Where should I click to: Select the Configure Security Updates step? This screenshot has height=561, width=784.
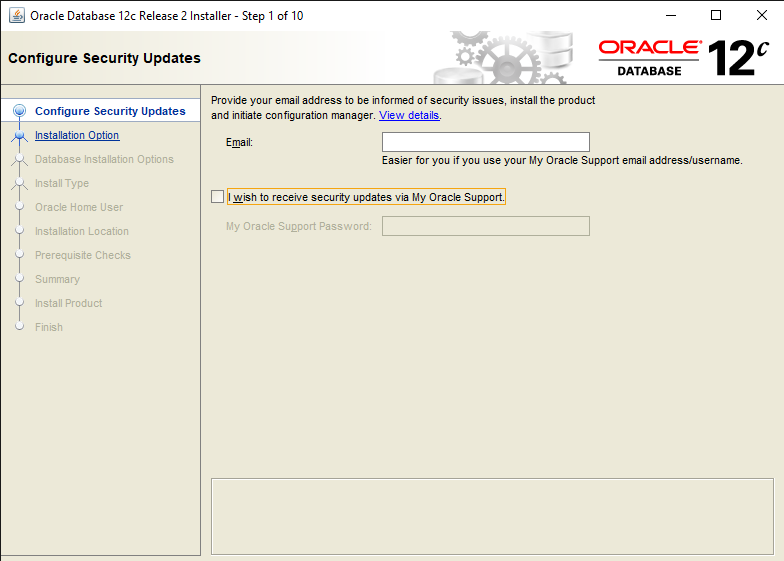pos(110,111)
